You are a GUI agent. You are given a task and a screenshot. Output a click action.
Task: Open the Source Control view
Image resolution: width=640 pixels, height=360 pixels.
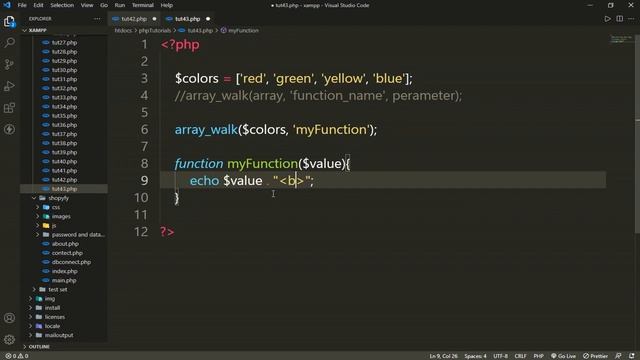[x=9, y=64]
